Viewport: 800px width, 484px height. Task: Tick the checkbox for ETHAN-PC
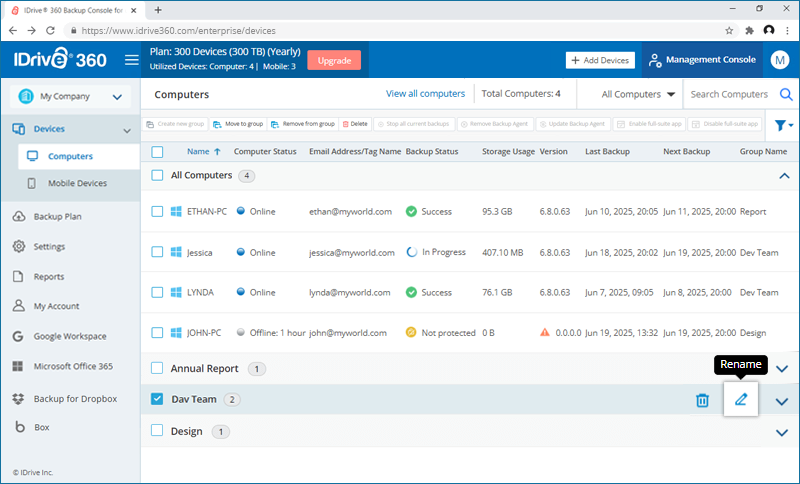point(157,212)
